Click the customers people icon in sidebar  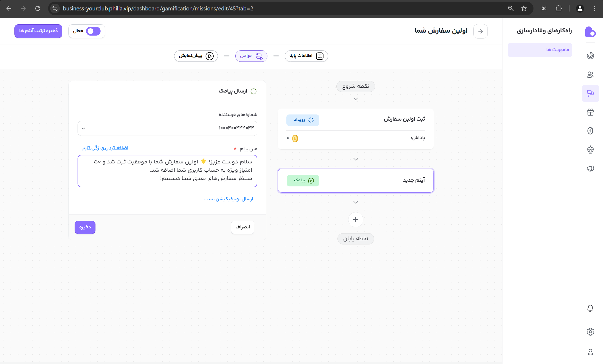(590, 75)
